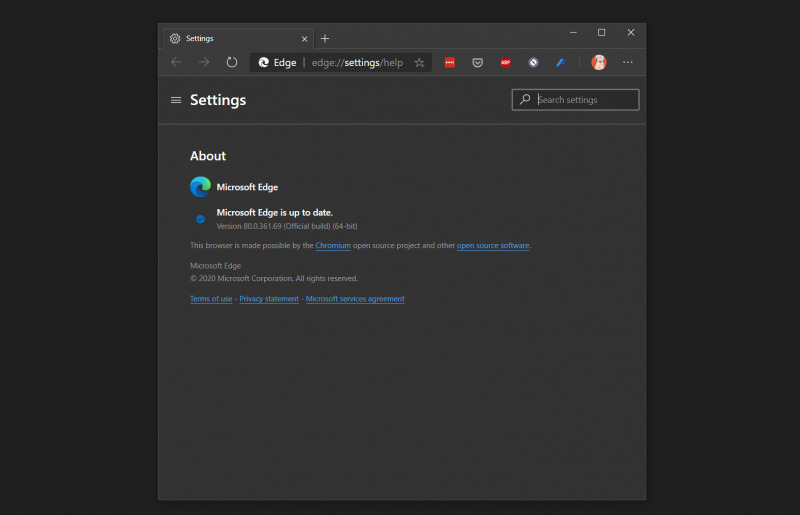Minimize the Edge window
This screenshot has height=515, width=800.
coord(573,32)
